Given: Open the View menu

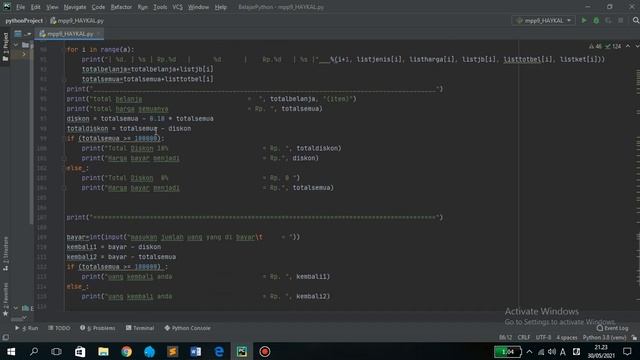Looking at the screenshot, I should tap(52, 7).
